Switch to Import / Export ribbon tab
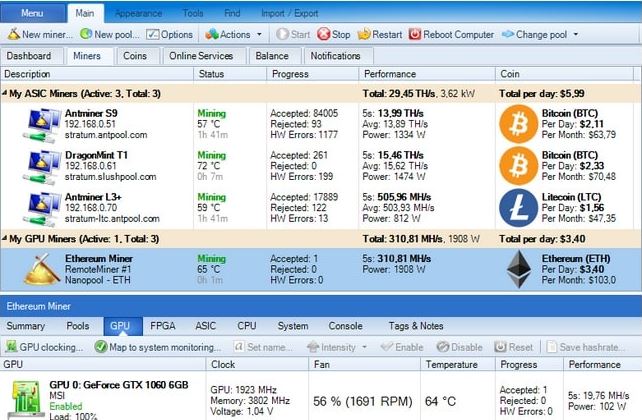Viewport: 642px width, 420px height. (289, 14)
